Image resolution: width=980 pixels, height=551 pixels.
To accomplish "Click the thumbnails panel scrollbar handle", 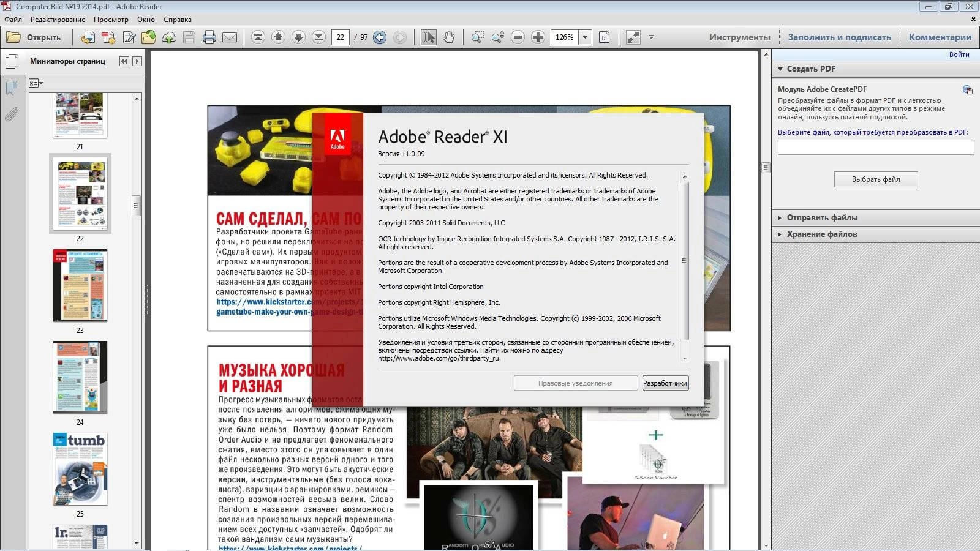I will (x=137, y=206).
